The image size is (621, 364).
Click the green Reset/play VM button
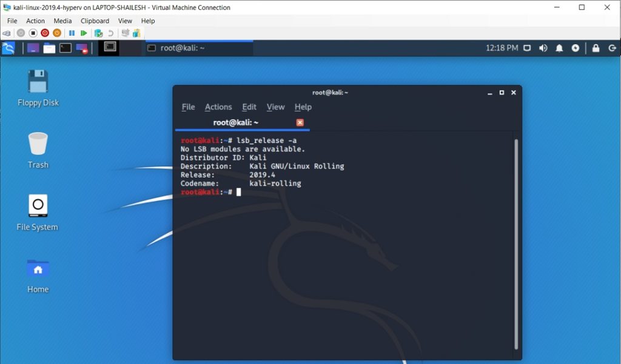pyautogui.click(x=84, y=33)
